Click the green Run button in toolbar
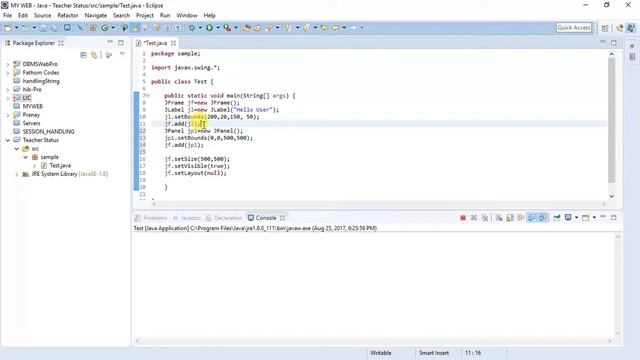This screenshot has width=640, height=360. click(x=209, y=28)
